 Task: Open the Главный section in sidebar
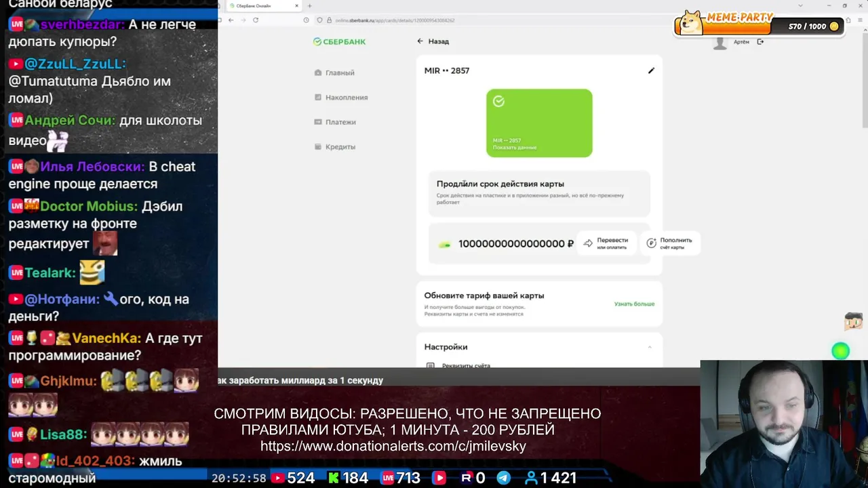click(x=335, y=73)
